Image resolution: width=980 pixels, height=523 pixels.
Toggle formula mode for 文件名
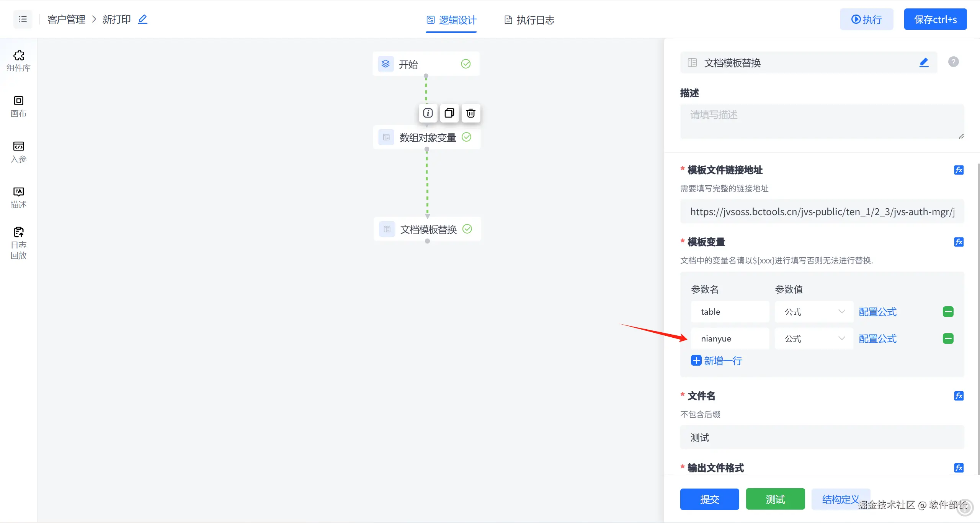click(959, 396)
